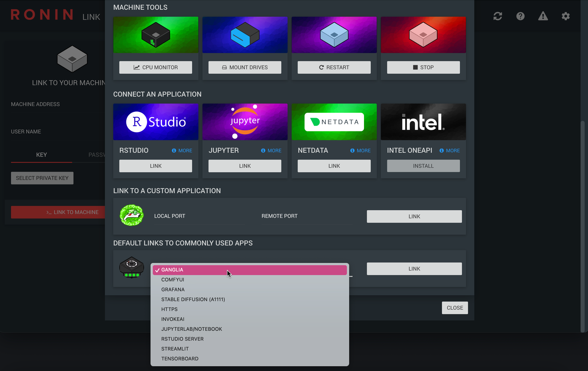Click the CPU Monitor green cube image
The height and width of the screenshot is (371, 588).
coord(156,35)
